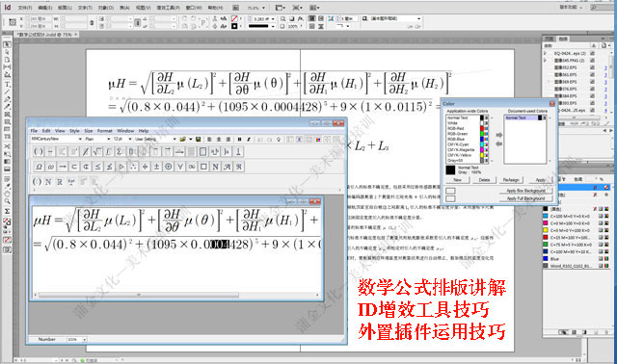Select the RGB-Red color in list
Screen dimensions: 617x364
467,128
